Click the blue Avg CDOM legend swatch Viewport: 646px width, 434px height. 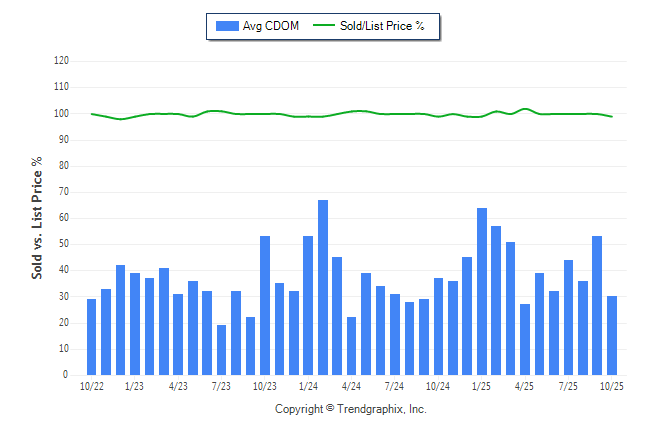226,26
